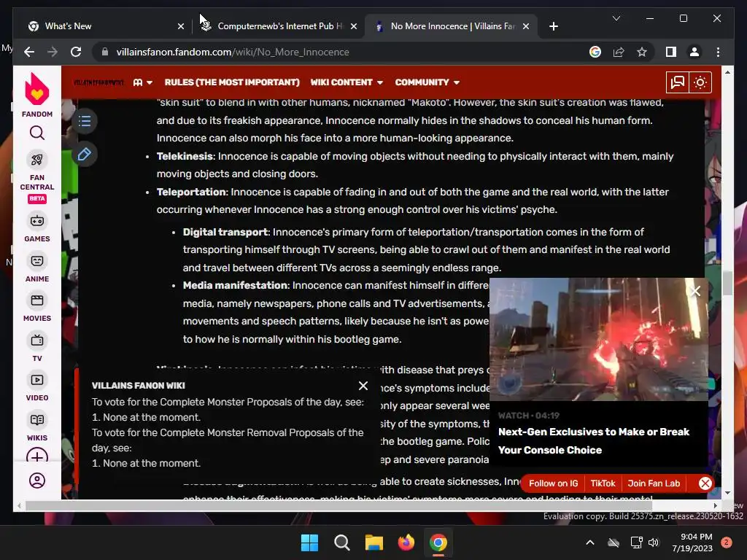Open the Wikis section in sidebar
This screenshot has height=560, width=747.
click(36, 427)
